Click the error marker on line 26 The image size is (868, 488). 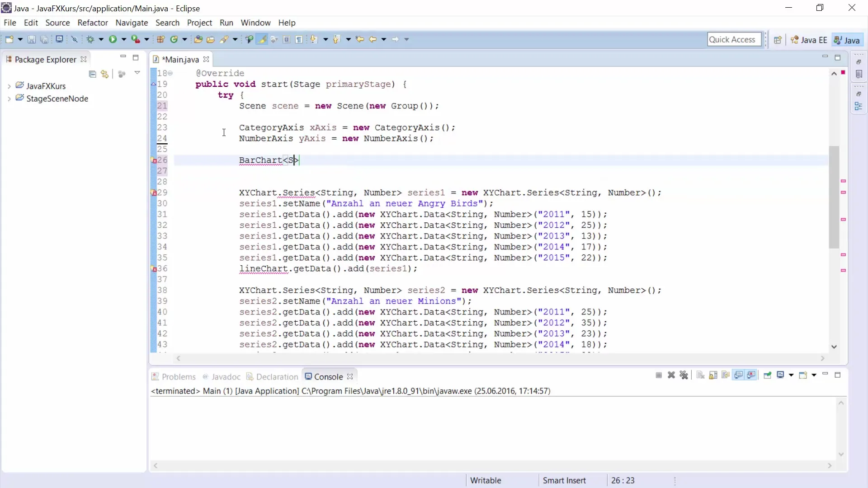click(x=154, y=160)
